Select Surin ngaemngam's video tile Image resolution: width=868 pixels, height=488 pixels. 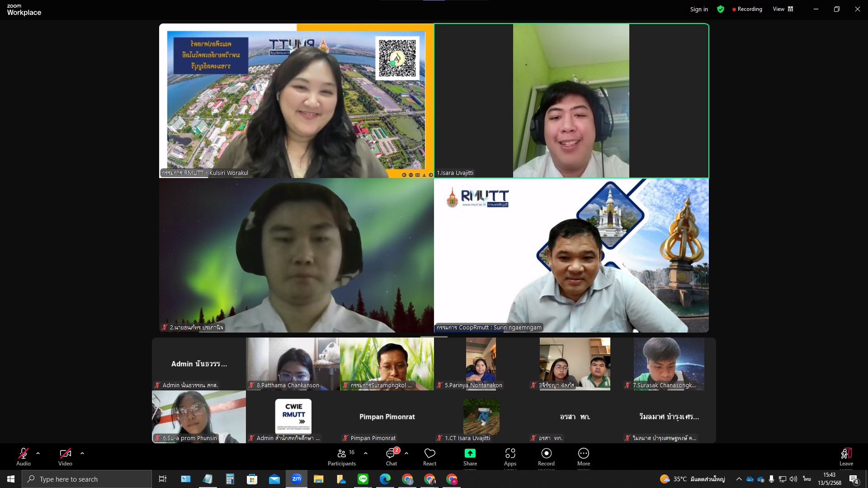click(571, 255)
